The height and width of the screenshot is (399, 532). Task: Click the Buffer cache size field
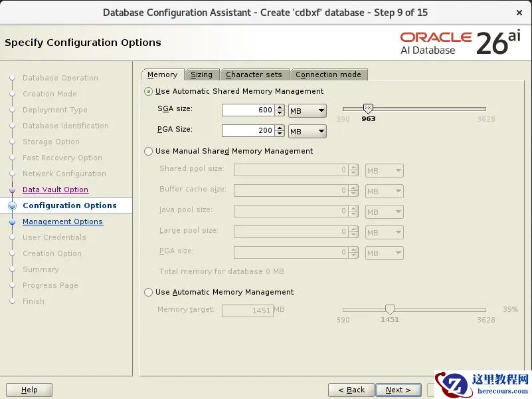tap(291, 191)
